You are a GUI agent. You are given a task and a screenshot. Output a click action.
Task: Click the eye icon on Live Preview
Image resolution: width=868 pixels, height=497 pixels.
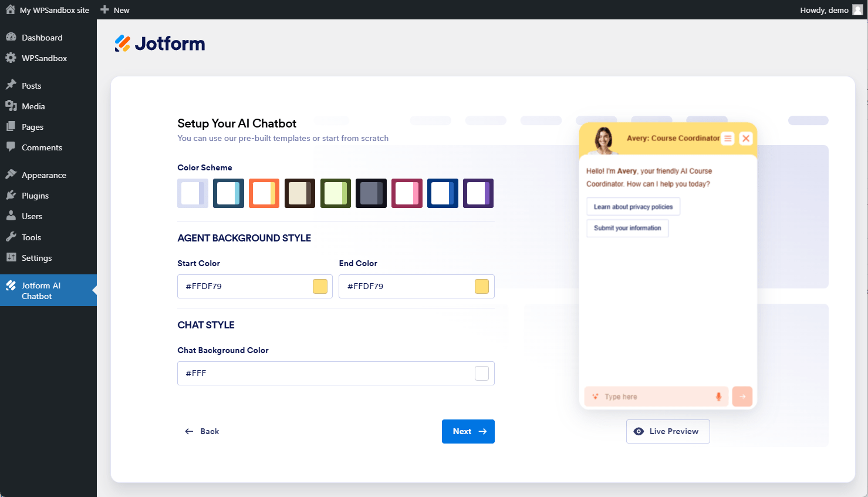coord(639,431)
